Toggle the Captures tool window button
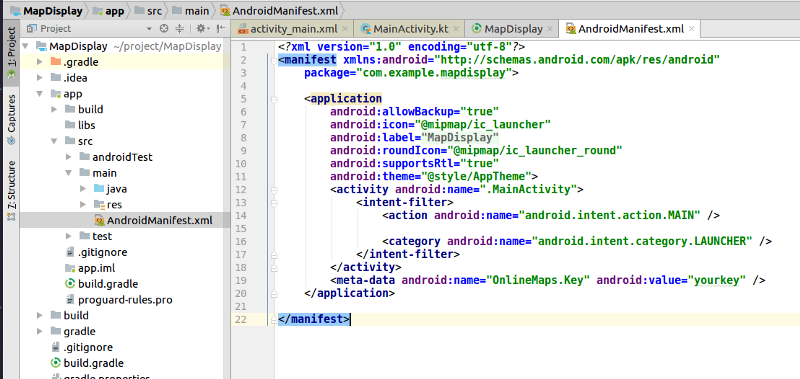This screenshot has height=379, width=800. click(11, 119)
